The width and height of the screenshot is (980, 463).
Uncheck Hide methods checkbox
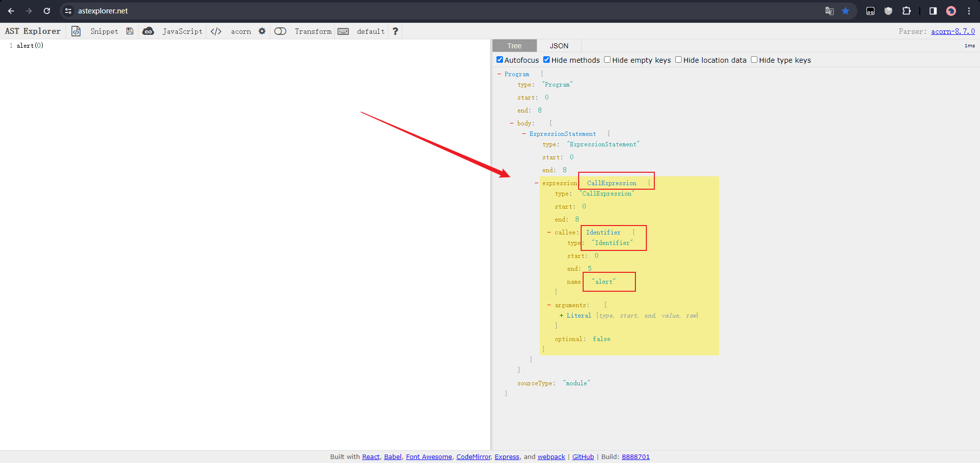[x=546, y=60]
